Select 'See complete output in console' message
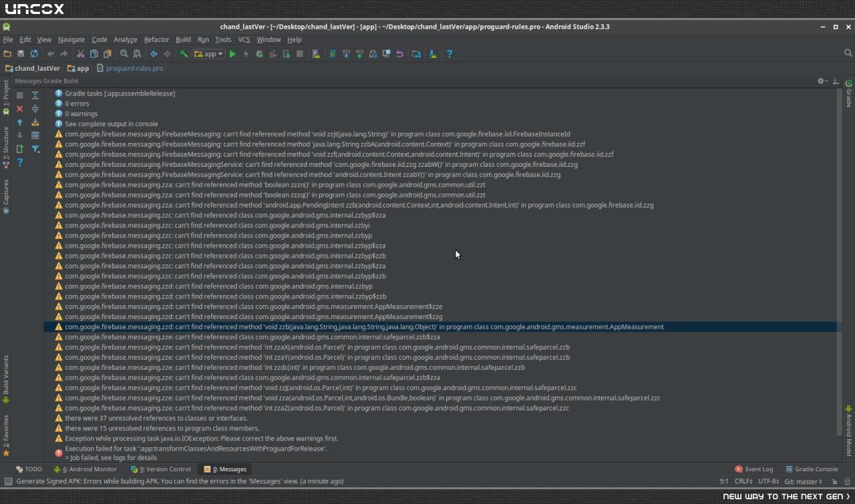Image resolution: width=855 pixels, height=504 pixels. [x=112, y=123]
